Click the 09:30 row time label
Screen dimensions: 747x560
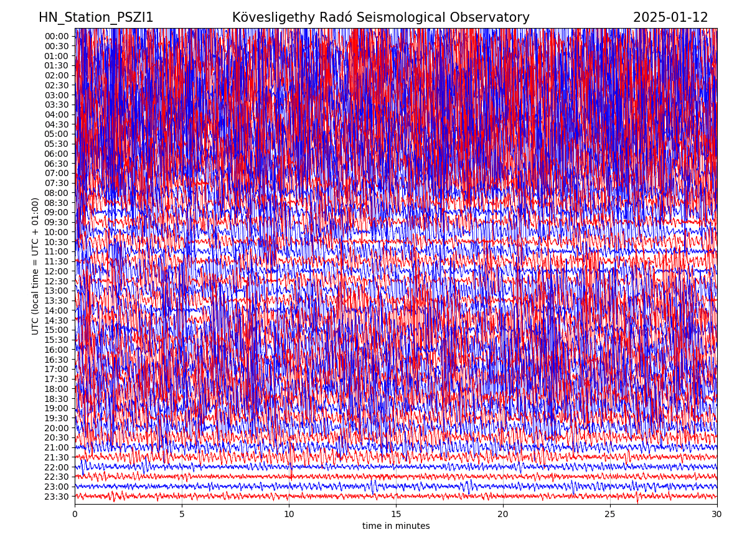56,222
